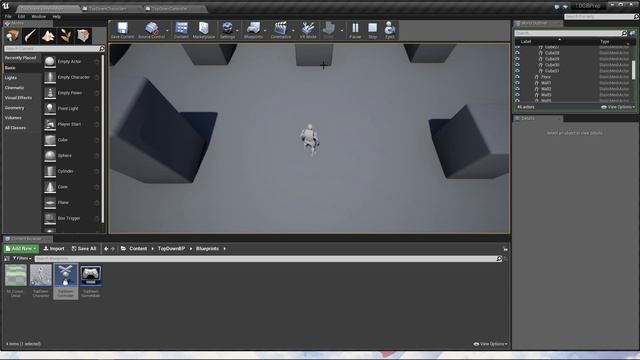Click the Content breadcrumb
640x360 pixels.
(x=138, y=249)
